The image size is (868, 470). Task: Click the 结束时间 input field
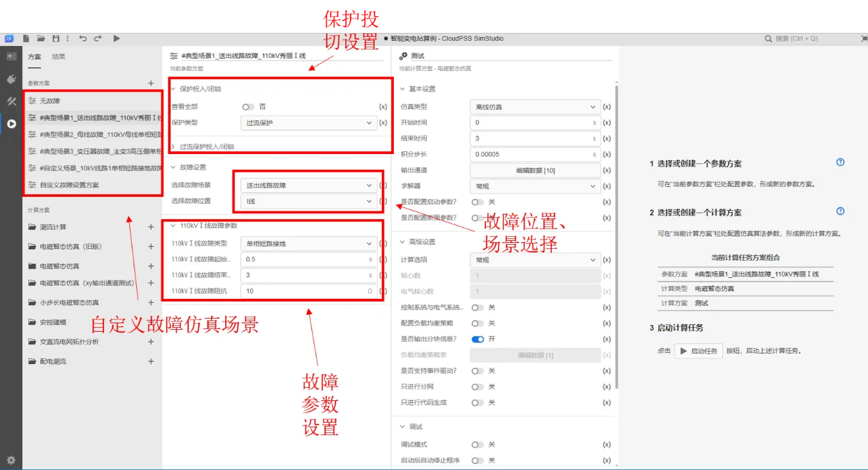[530, 138]
